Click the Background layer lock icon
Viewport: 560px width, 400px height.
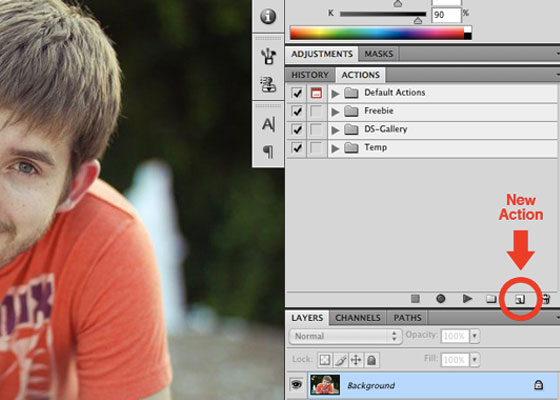coord(538,385)
